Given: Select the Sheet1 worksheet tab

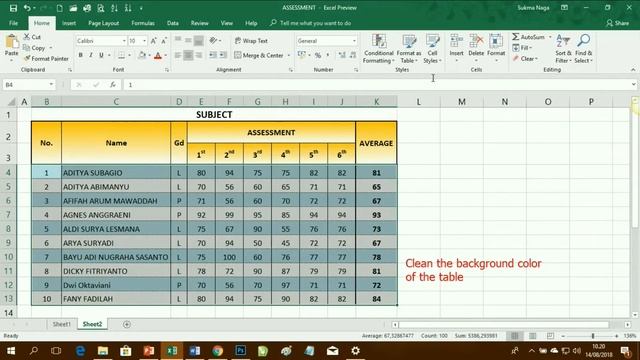Looking at the screenshot, I should pyautogui.click(x=61, y=324).
